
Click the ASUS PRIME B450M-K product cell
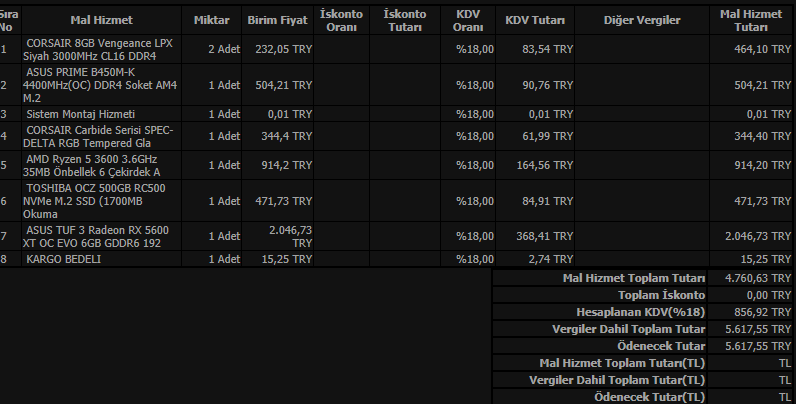[102, 85]
